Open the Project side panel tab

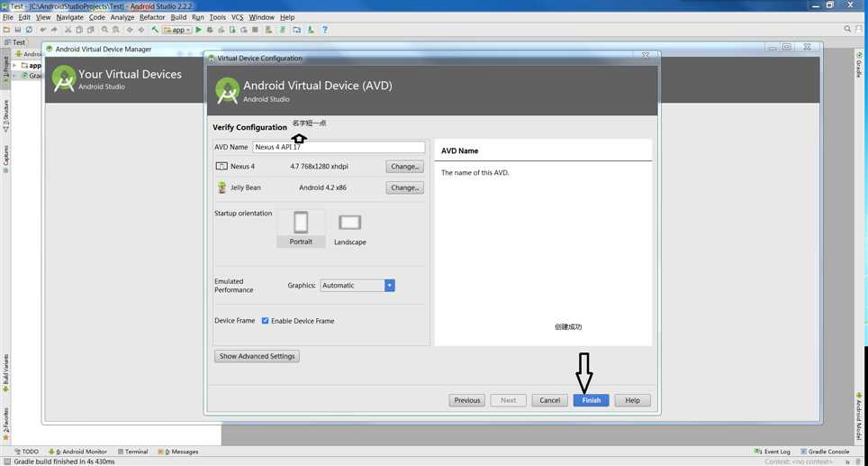coord(5,69)
